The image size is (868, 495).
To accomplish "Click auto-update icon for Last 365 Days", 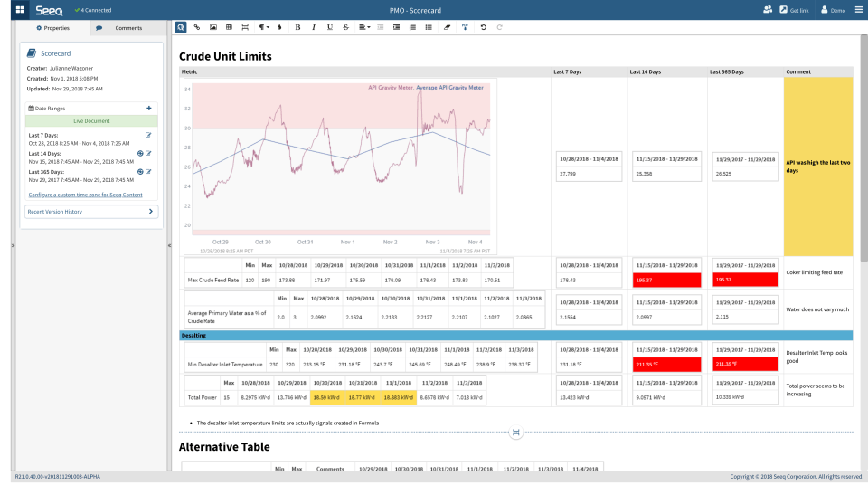I will (x=140, y=172).
